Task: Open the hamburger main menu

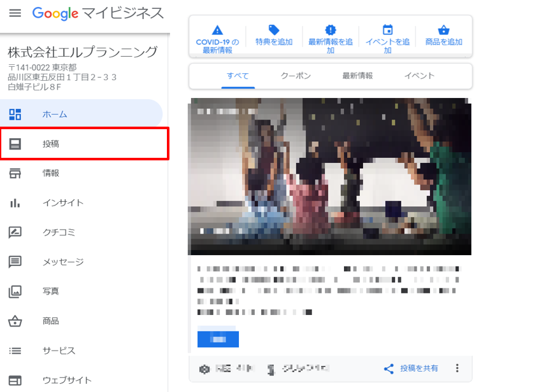Action: click(x=15, y=13)
